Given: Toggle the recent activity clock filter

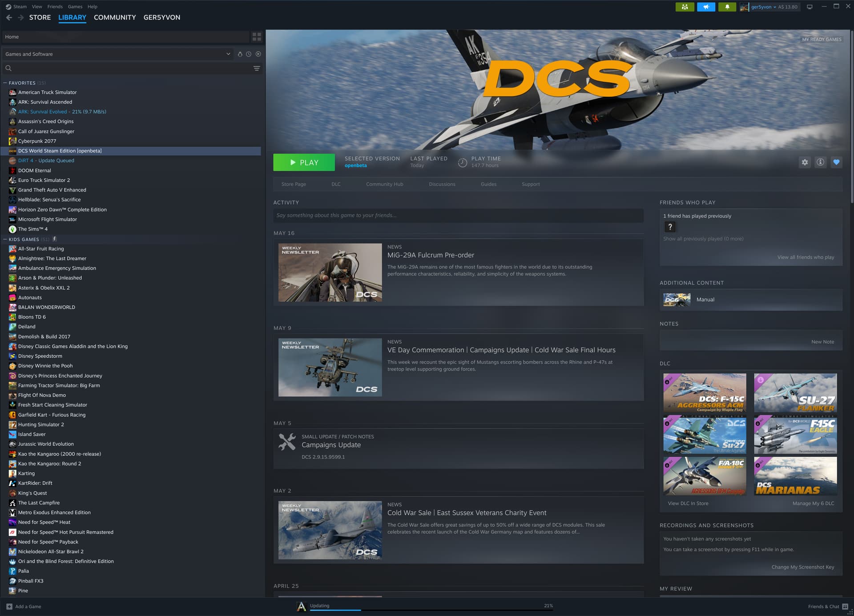Looking at the screenshot, I should pos(249,54).
